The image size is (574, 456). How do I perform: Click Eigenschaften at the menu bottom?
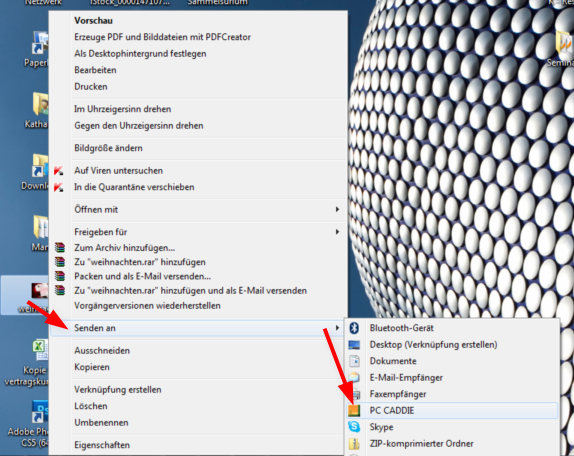pos(102,445)
